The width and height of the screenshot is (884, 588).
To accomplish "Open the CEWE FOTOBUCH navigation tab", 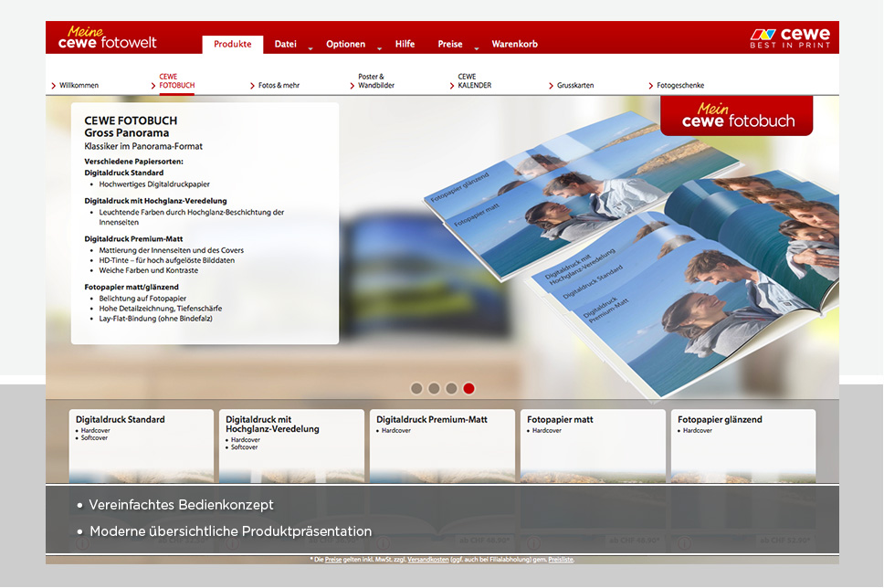I will click(177, 81).
